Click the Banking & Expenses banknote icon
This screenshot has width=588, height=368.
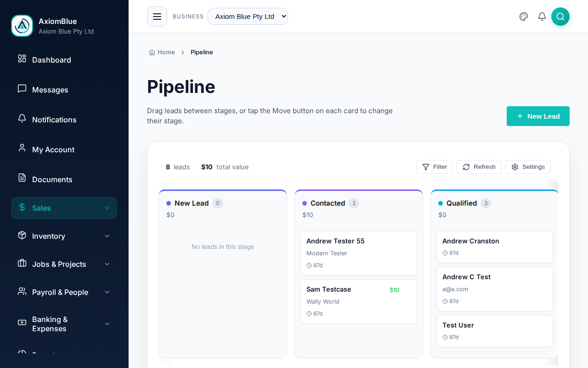22,322
